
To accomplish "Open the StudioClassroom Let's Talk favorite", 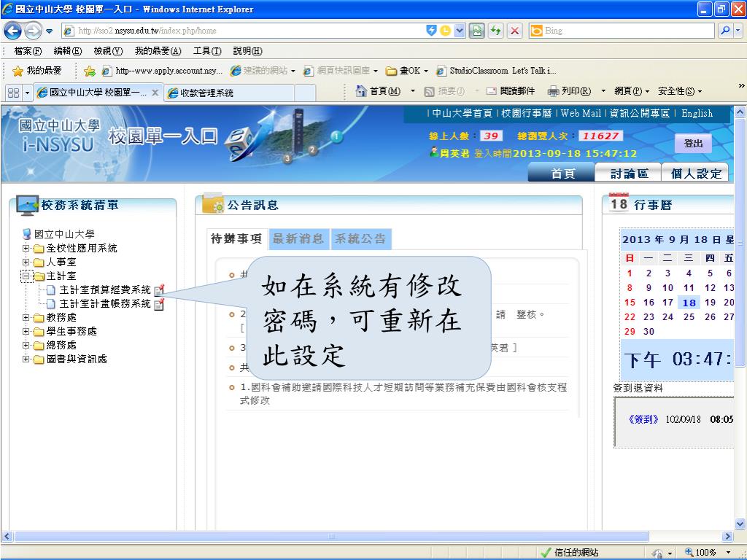I will tap(496, 71).
